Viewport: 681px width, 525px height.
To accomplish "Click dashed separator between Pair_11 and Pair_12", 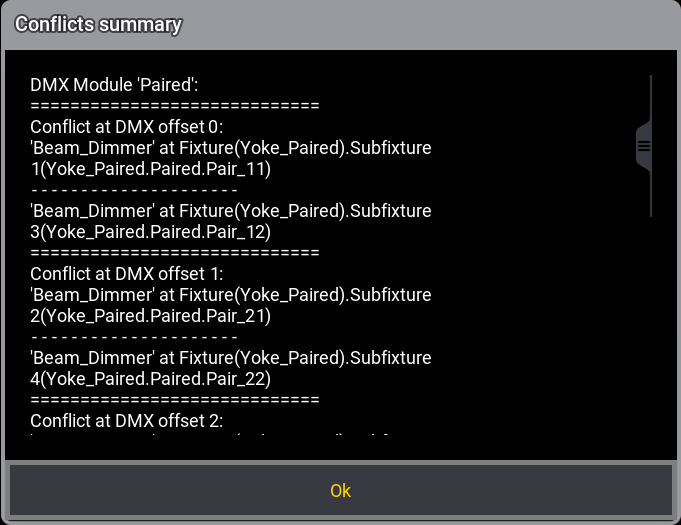I will tap(134, 190).
